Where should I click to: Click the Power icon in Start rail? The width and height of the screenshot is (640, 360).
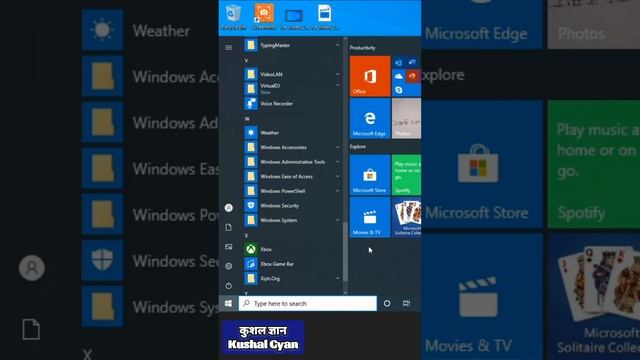[229, 286]
